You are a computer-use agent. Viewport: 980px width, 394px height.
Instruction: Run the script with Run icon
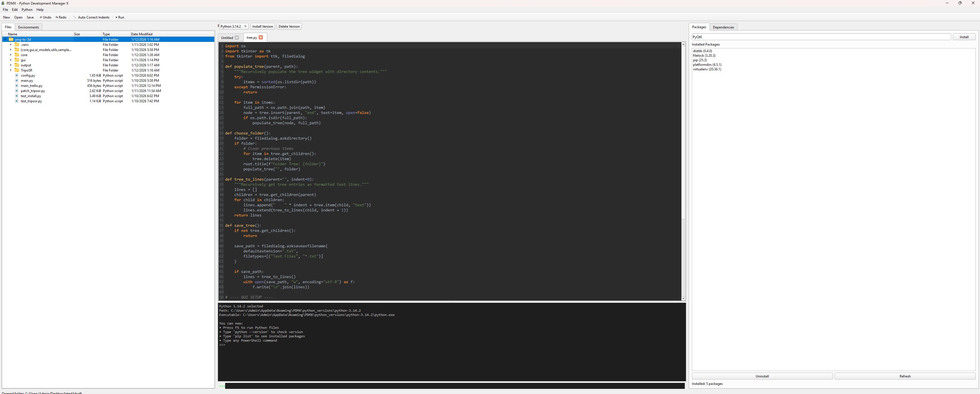click(117, 17)
